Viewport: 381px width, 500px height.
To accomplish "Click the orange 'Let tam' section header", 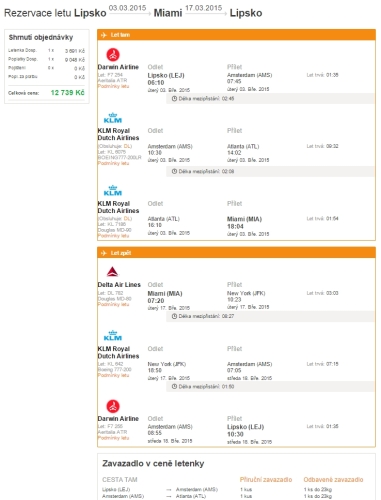I will [x=236, y=35].
